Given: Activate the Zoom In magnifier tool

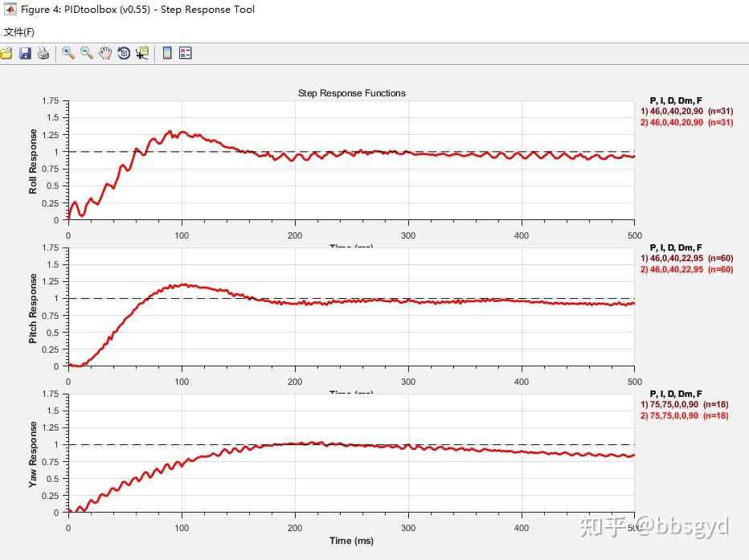Looking at the screenshot, I should click(68, 53).
